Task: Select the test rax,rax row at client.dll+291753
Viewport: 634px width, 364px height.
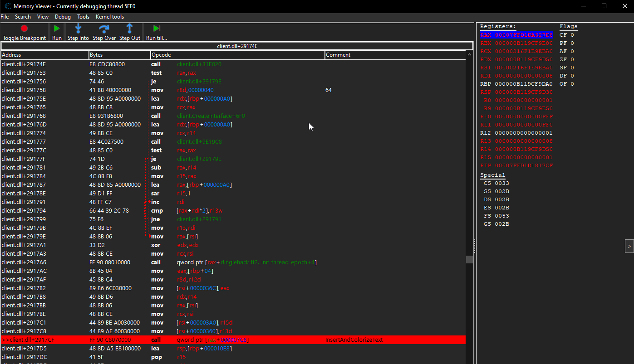Action: coord(233,73)
